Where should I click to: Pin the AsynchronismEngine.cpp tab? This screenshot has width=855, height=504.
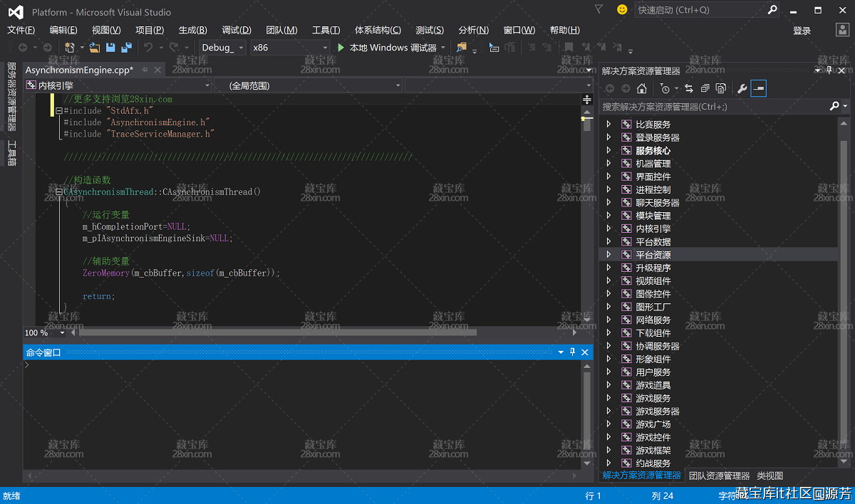pyautogui.click(x=145, y=70)
